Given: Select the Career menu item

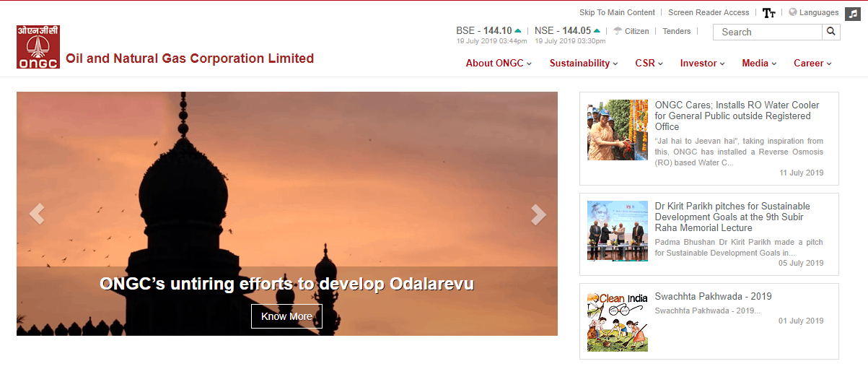Looking at the screenshot, I should [812, 63].
